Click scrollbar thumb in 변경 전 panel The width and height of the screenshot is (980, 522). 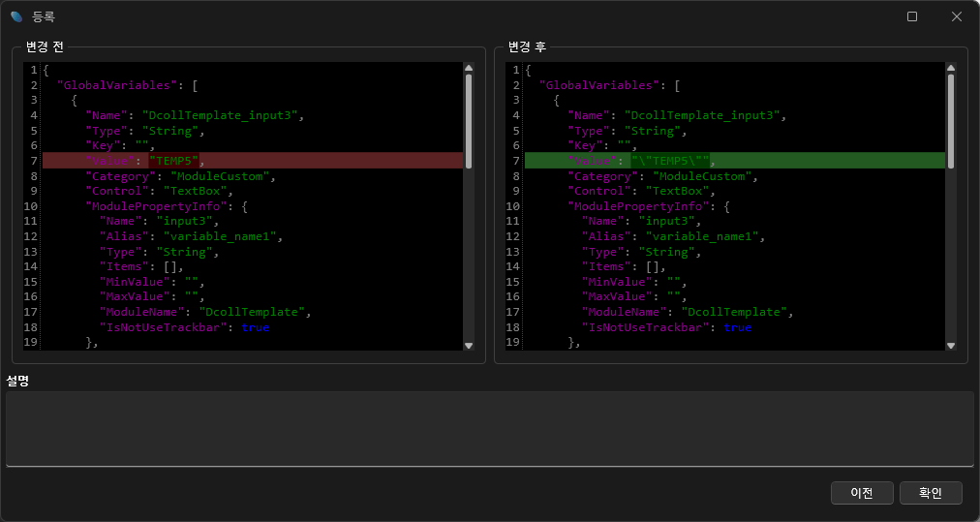click(469, 121)
